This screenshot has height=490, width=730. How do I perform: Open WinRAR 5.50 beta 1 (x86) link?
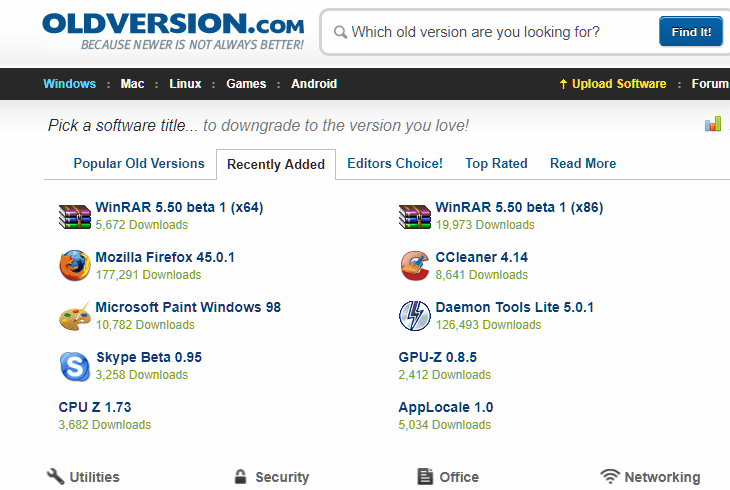pyautogui.click(x=519, y=207)
